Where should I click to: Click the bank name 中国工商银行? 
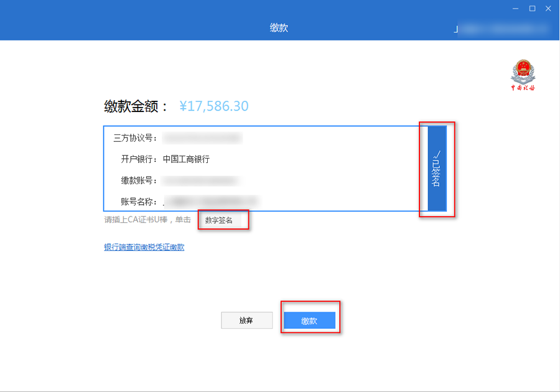186,159
